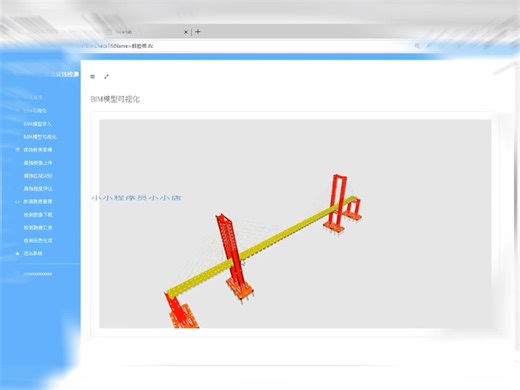
Task: Expand the BIM可视化 sidebar group
Action: (35, 111)
